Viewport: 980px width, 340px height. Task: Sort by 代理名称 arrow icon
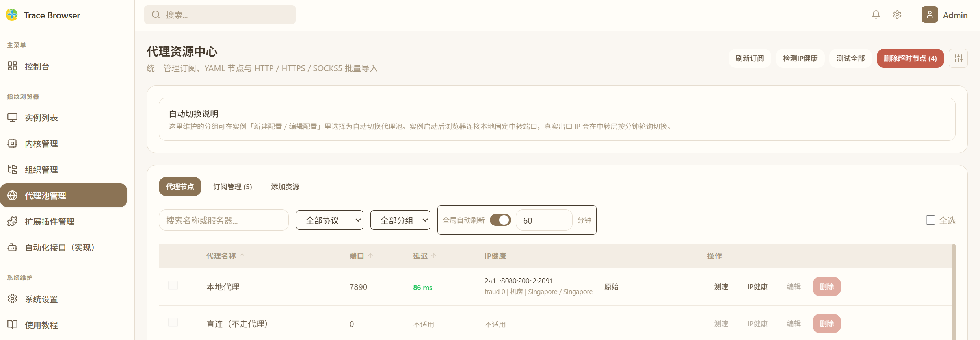[x=242, y=256]
